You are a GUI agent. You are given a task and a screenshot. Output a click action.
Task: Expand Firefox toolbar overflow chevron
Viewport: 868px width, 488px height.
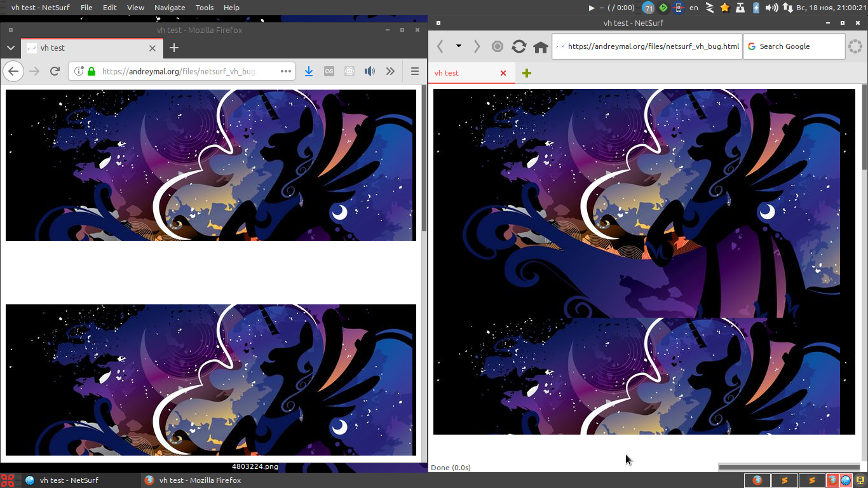[390, 71]
